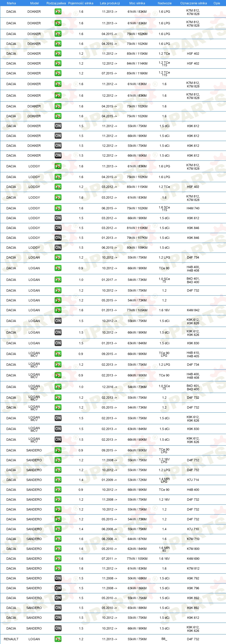
Task: Click PB fuel icon in LOGAN 01.2017 row
Action: pos(58,280)
